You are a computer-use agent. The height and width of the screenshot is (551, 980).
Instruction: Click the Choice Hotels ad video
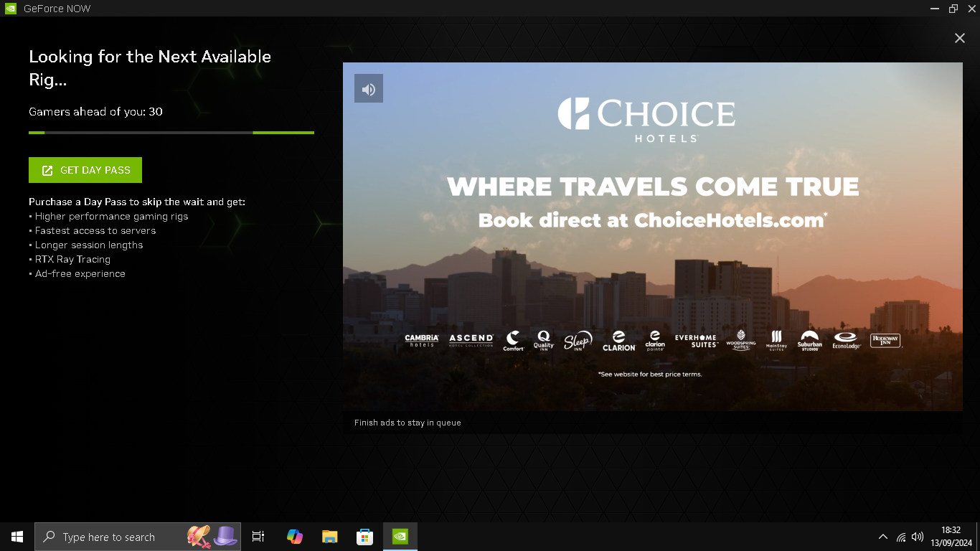tap(653, 237)
